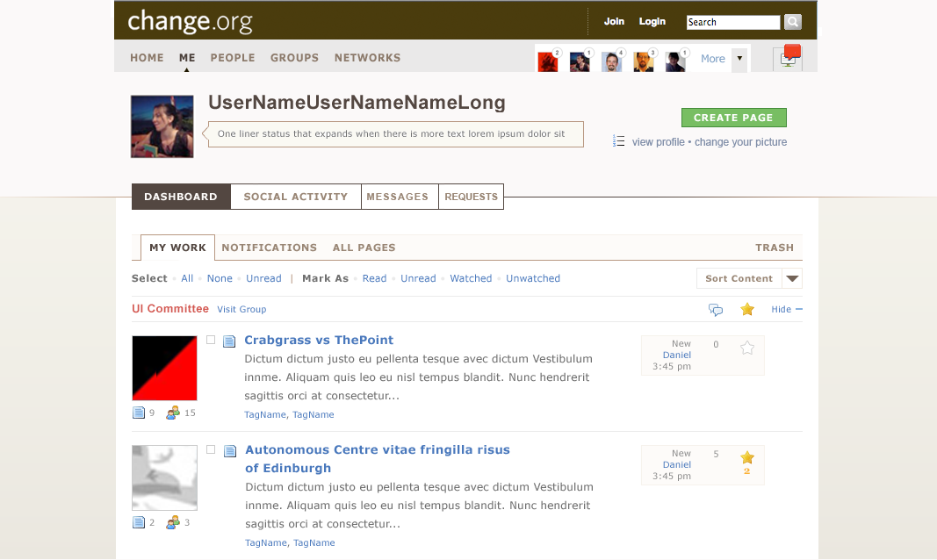Open the GROUPS nav item

(x=294, y=58)
